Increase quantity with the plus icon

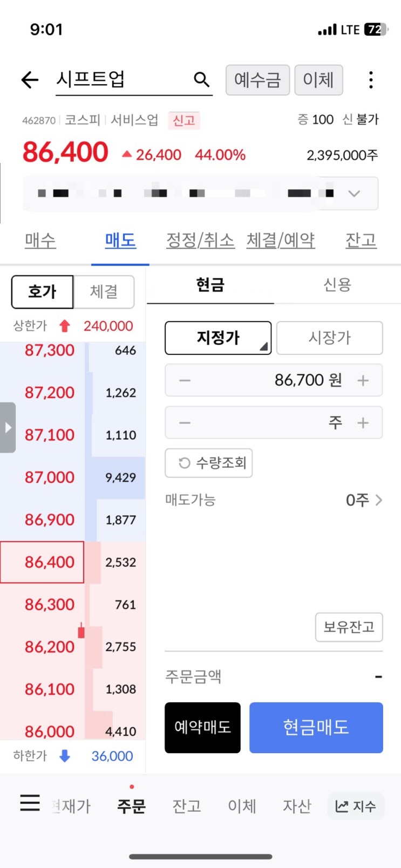tap(363, 422)
